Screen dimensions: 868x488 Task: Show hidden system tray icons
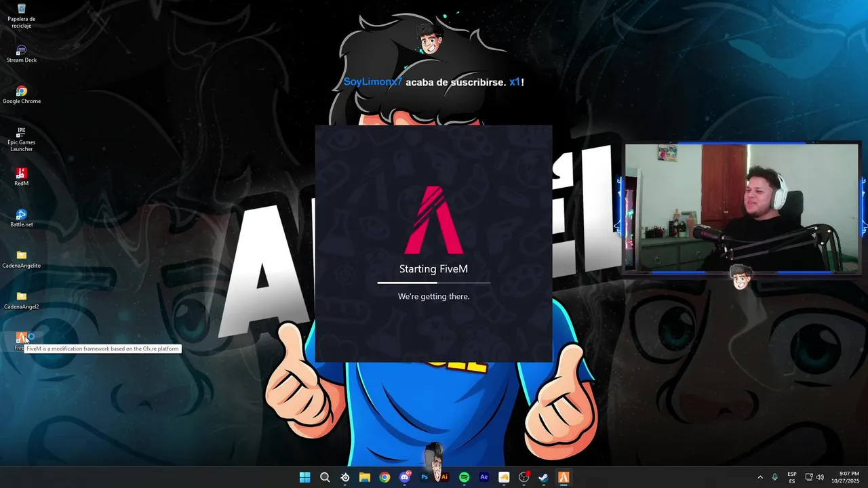click(x=760, y=477)
